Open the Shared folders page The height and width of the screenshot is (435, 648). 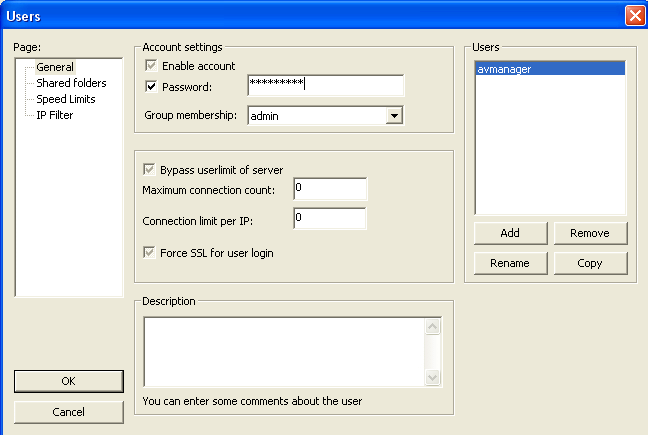pyautogui.click(x=71, y=83)
